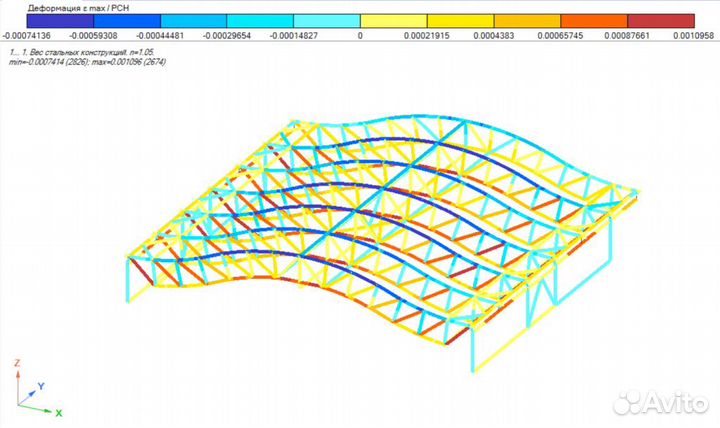Screen dimensions: 720x428
Task: Select the zero value on the legend scale
Action: coord(360,35)
